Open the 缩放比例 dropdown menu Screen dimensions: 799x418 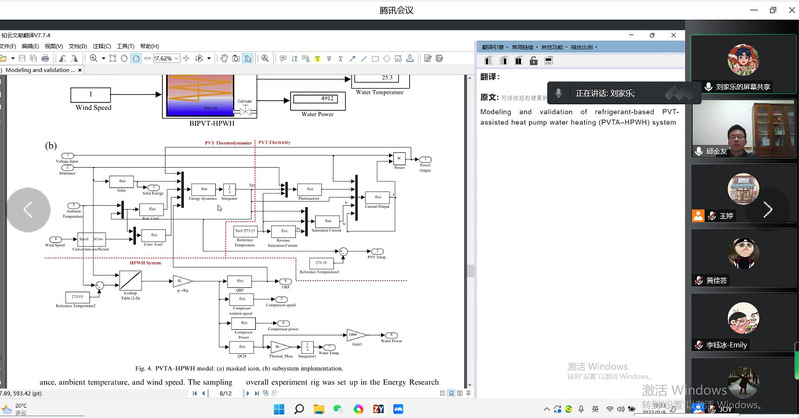coord(583,47)
